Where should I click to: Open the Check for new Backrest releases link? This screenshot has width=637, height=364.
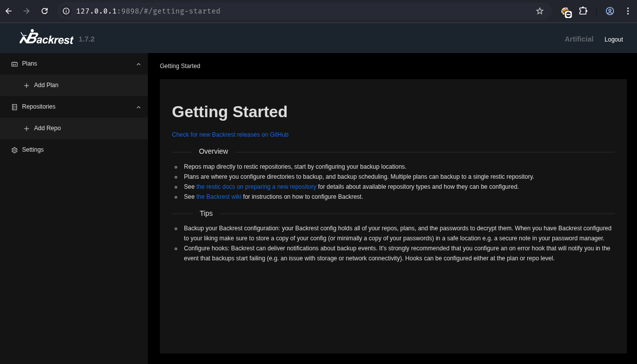pos(230,135)
